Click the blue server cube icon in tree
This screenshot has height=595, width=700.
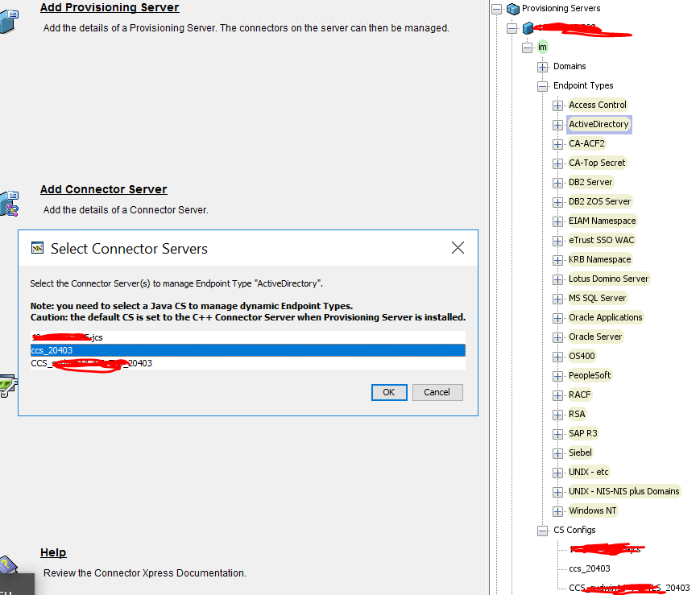click(529, 27)
